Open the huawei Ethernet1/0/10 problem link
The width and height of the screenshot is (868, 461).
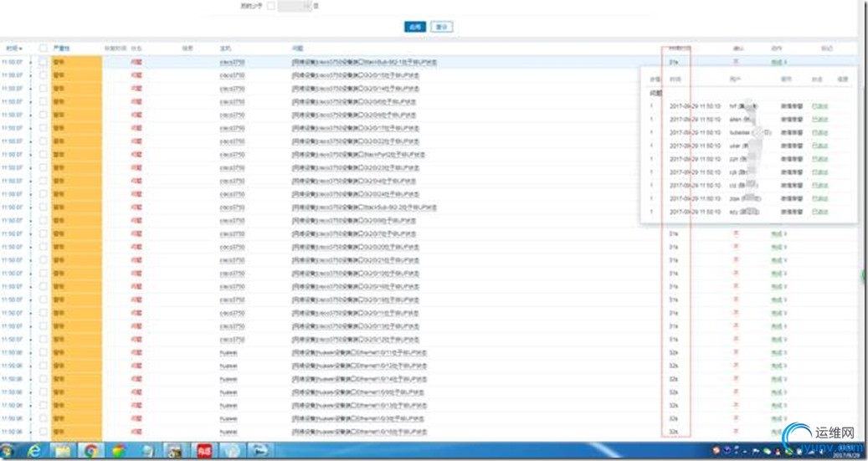click(x=357, y=432)
